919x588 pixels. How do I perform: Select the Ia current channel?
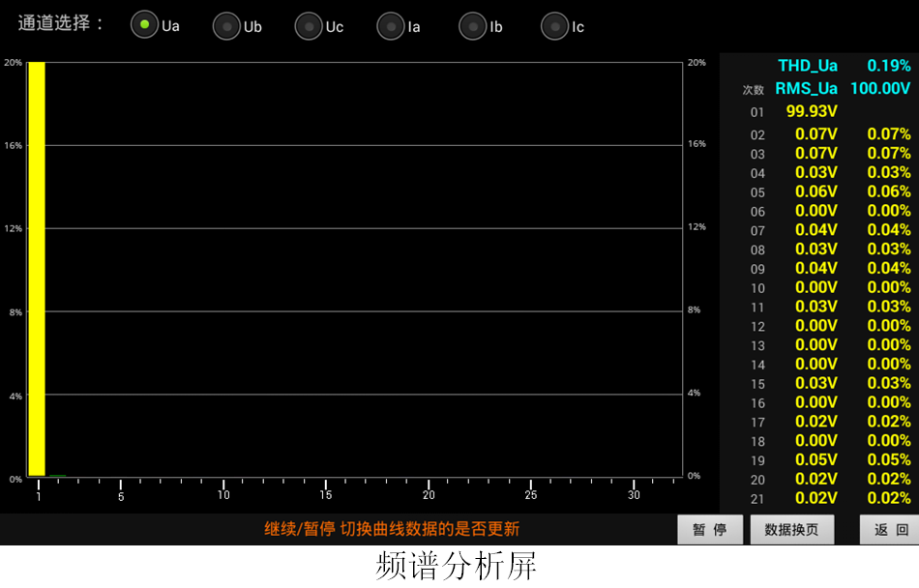391,26
